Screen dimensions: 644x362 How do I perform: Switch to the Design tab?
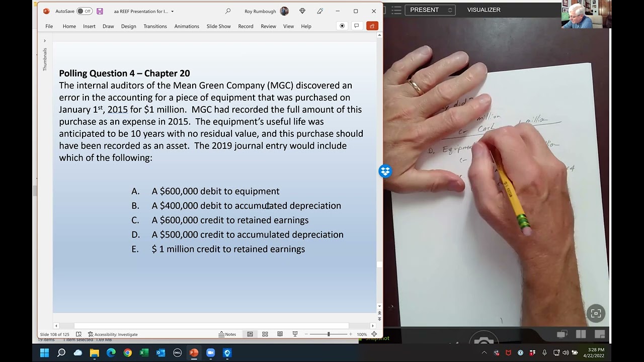pyautogui.click(x=128, y=26)
